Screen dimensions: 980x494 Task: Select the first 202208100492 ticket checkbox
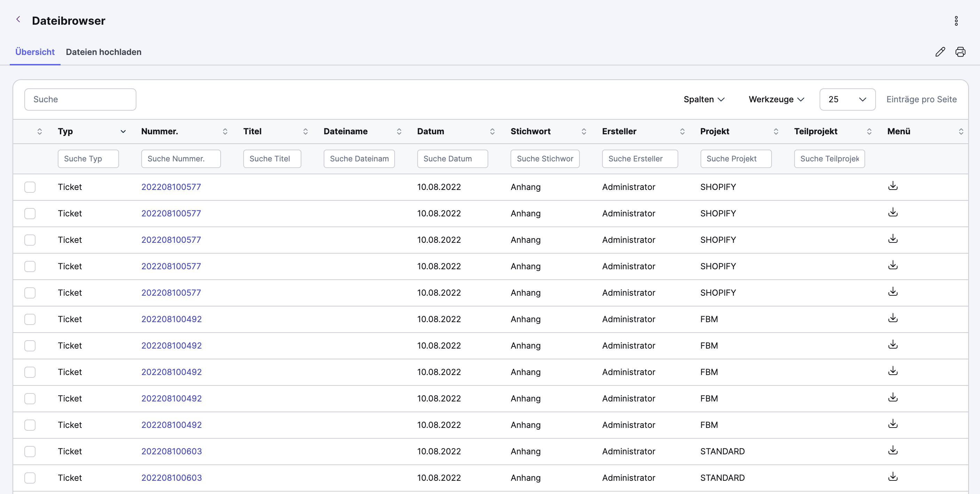point(30,319)
